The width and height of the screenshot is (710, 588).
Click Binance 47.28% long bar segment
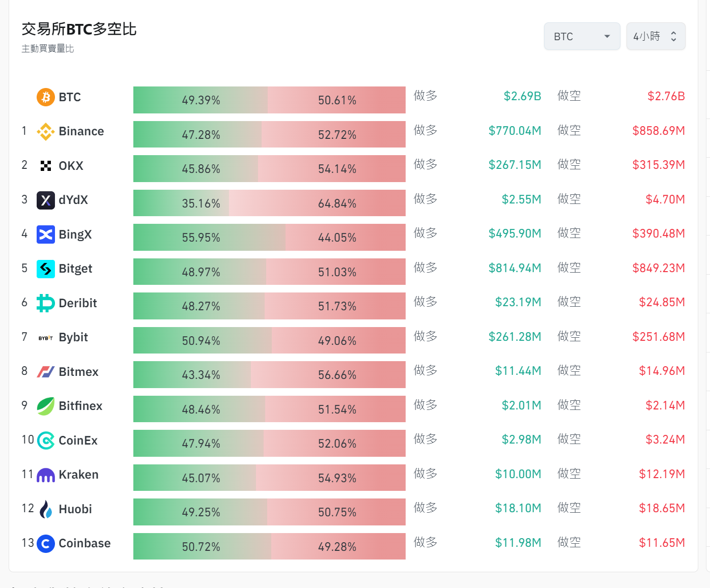pyautogui.click(x=197, y=134)
